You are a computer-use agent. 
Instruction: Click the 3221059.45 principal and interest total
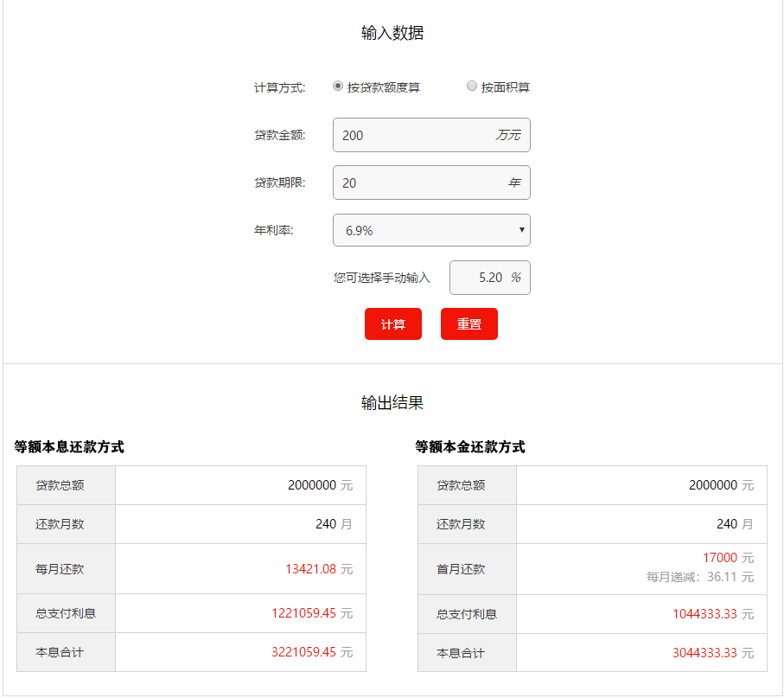(303, 652)
